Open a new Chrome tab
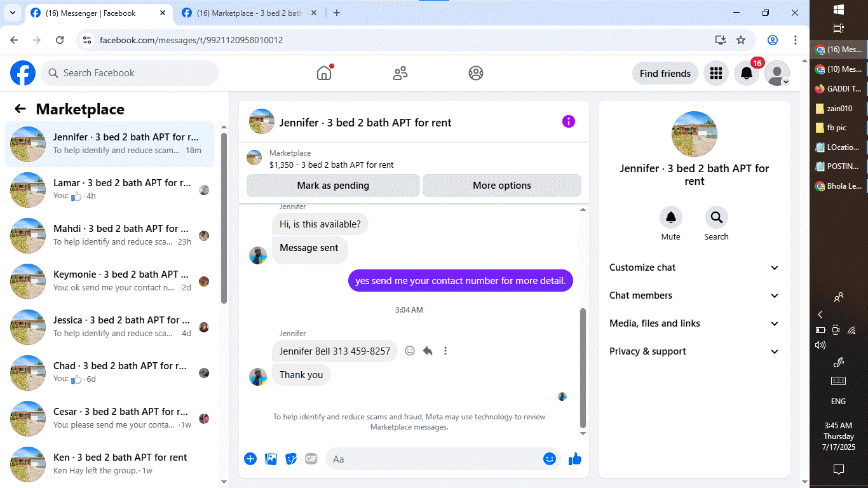This screenshot has height=488, width=868. click(337, 13)
